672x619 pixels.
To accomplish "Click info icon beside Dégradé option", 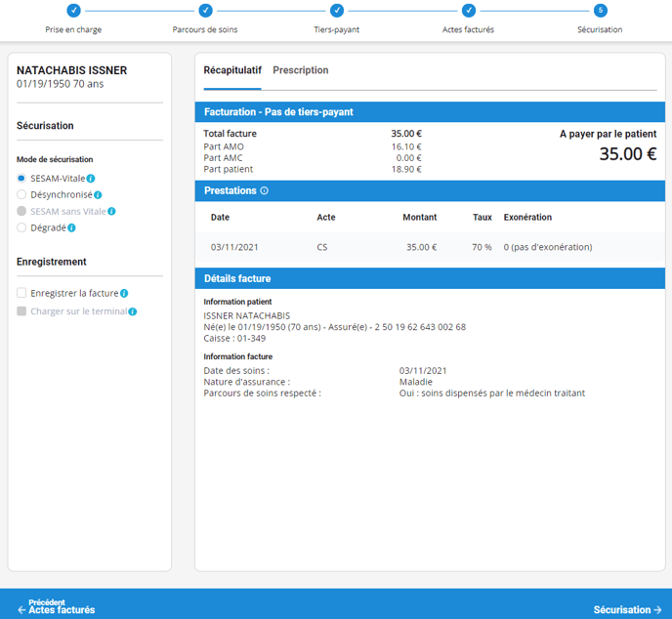I will click(72, 227).
